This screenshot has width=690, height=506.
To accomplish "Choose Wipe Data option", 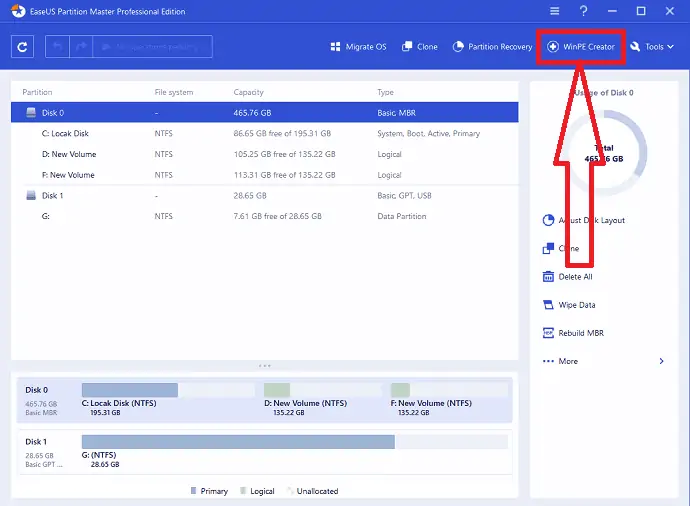I will [569, 305].
